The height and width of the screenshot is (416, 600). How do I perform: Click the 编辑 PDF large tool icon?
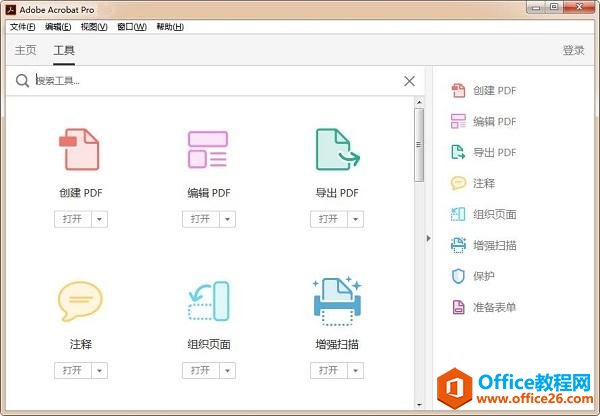[208, 149]
